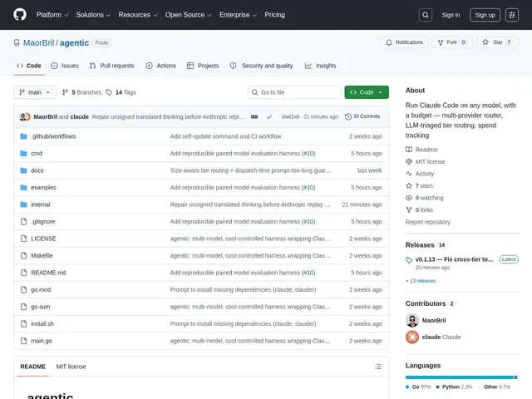Open the green Code dropdown button
Image resolution: width=532 pixels, height=399 pixels.
pyautogui.click(x=367, y=92)
